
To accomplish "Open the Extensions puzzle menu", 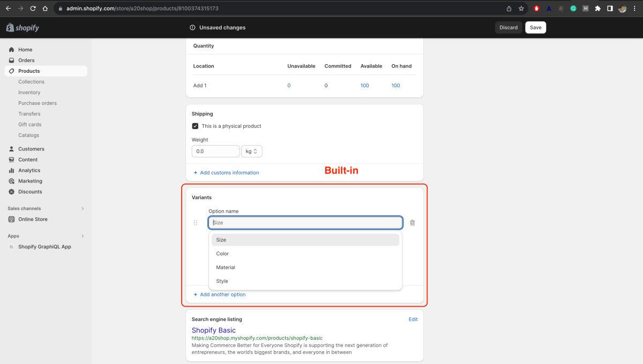I will click(x=598, y=9).
